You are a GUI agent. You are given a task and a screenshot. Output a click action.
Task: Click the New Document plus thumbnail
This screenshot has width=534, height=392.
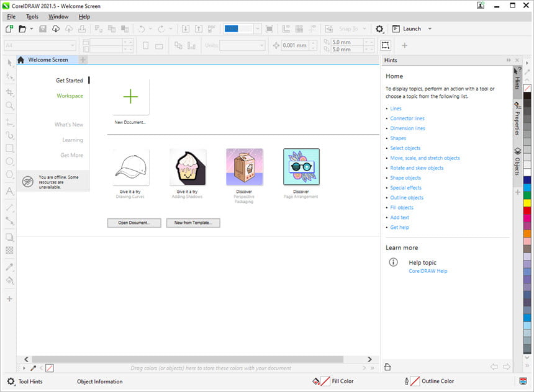coord(131,97)
